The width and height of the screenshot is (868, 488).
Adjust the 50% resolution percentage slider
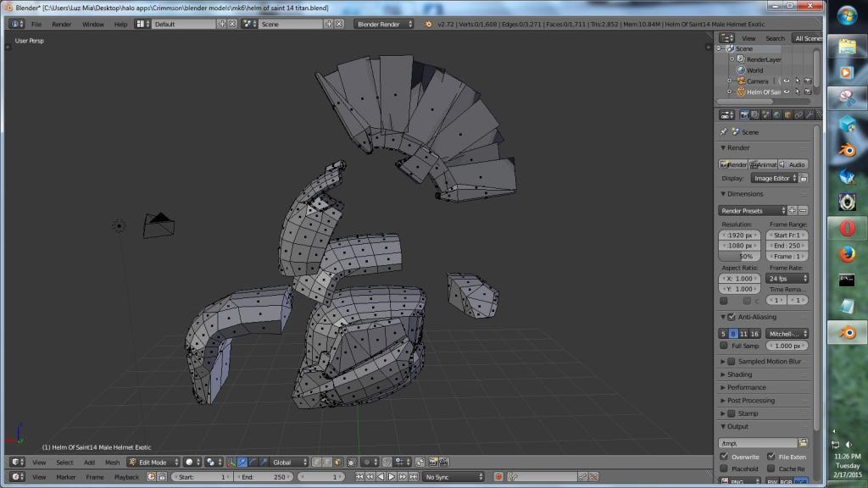739,256
